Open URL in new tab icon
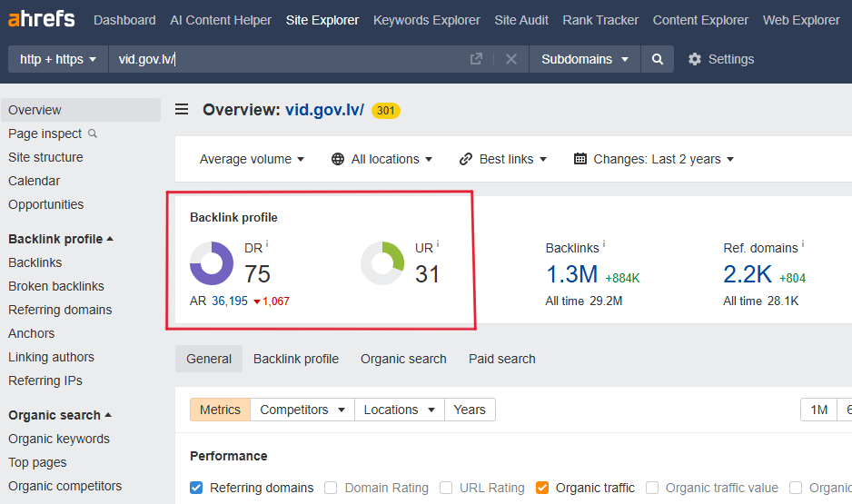Screen dimensions: 852x504 click(x=476, y=59)
